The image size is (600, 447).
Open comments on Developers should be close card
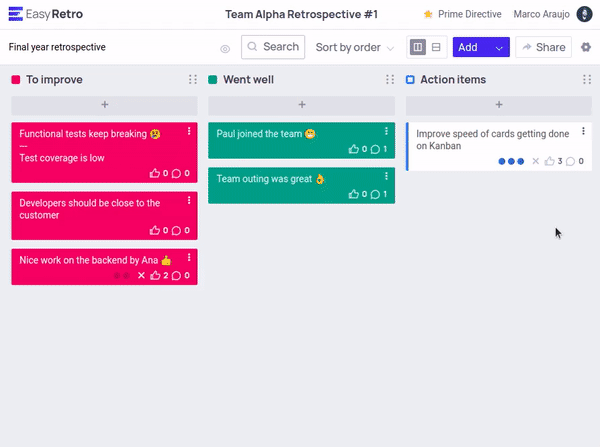pos(176,231)
